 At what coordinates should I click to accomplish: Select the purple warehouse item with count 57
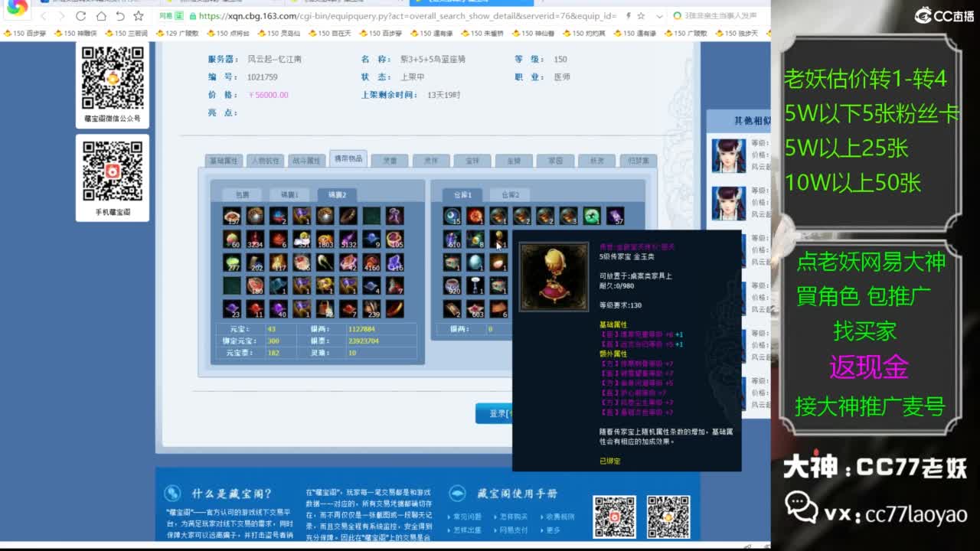[615, 217]
